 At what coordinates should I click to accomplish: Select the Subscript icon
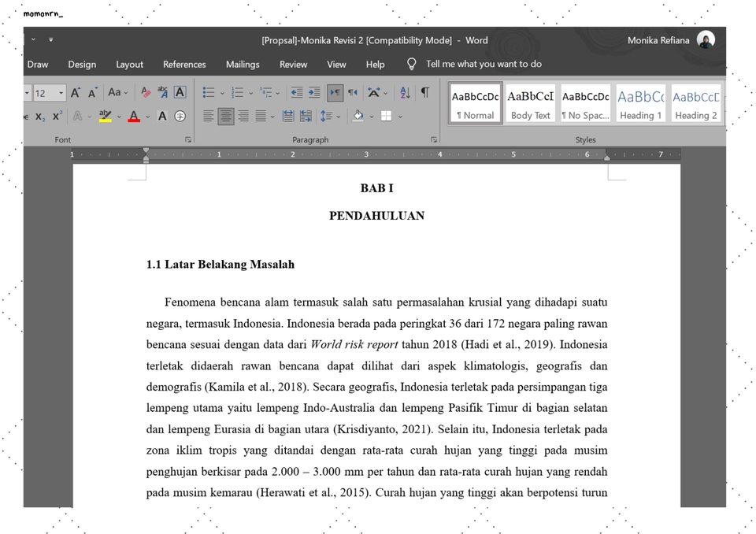pyautogui.click(x=40, y=115)
